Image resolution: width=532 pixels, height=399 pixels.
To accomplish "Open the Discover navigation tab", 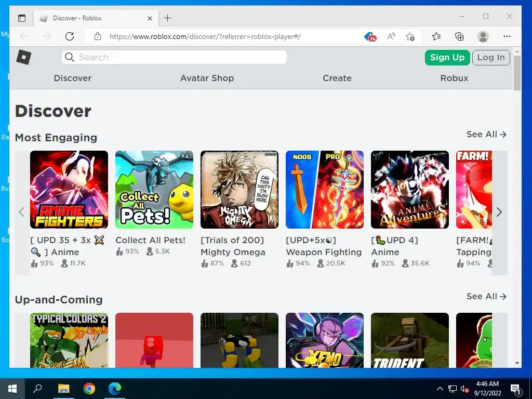I will click(73, 78).
